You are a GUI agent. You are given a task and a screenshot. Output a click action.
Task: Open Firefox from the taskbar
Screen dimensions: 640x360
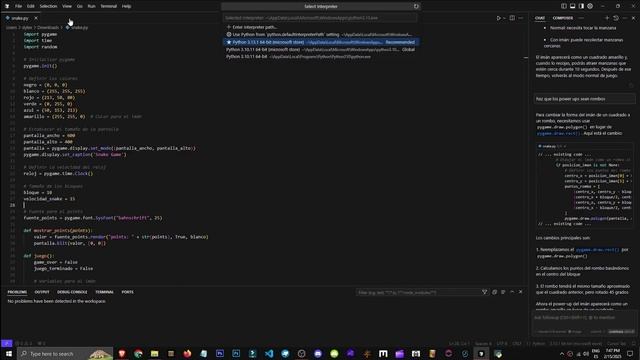click(x=187, y=353)
